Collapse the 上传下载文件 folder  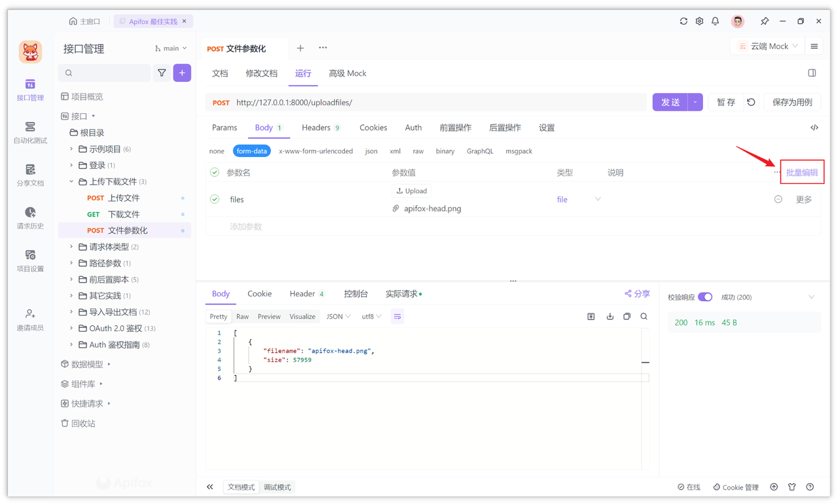(71, 181)
